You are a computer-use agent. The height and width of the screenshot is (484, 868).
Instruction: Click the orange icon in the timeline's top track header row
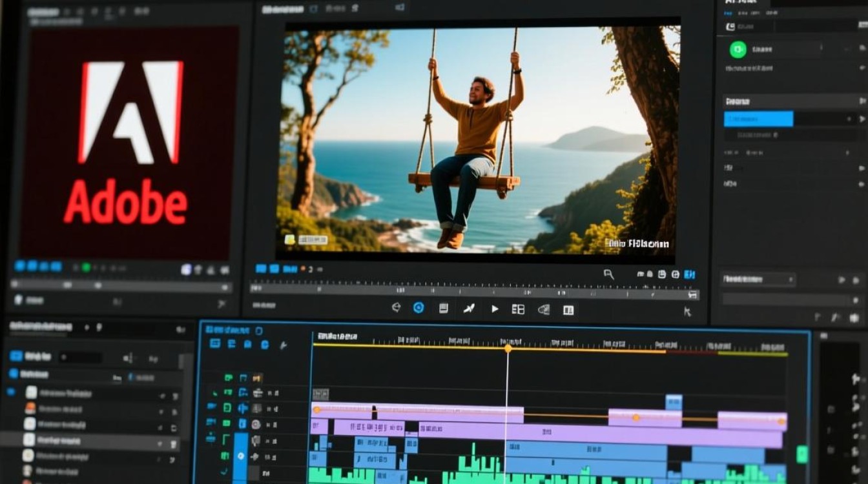click(257, 378)
